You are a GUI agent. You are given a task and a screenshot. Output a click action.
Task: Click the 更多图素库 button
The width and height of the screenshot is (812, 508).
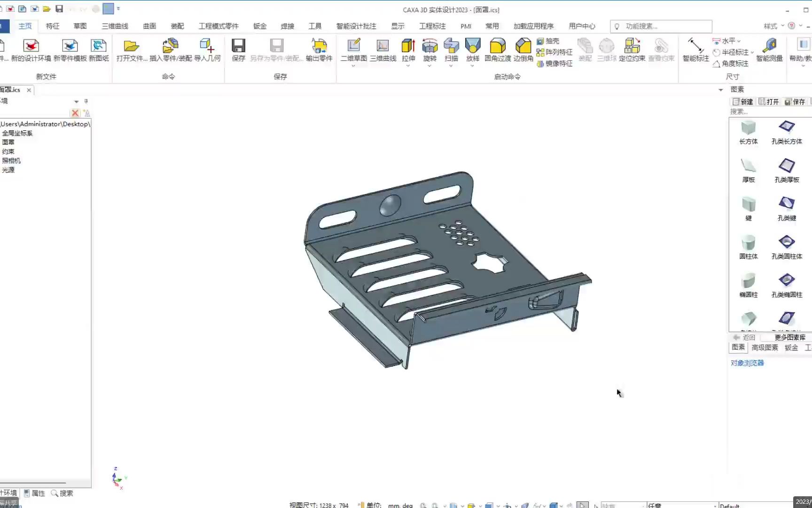click(x=790, y=337)
